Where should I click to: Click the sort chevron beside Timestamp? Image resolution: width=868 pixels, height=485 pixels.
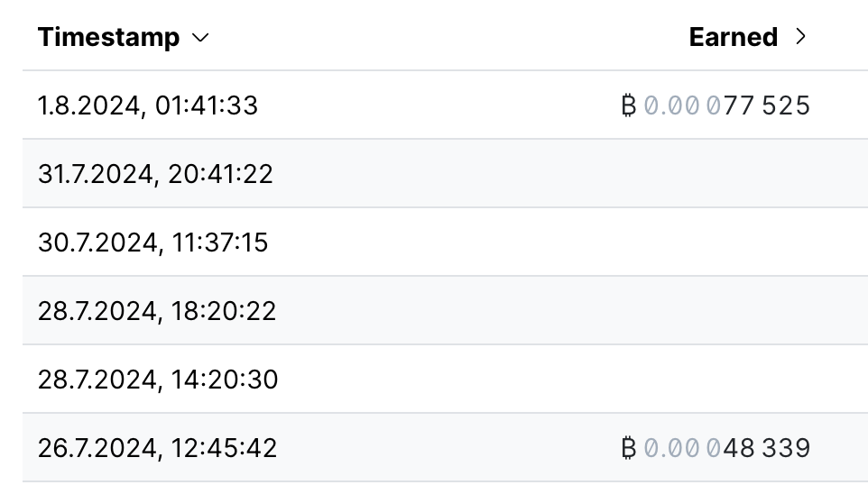pos(200,38)
